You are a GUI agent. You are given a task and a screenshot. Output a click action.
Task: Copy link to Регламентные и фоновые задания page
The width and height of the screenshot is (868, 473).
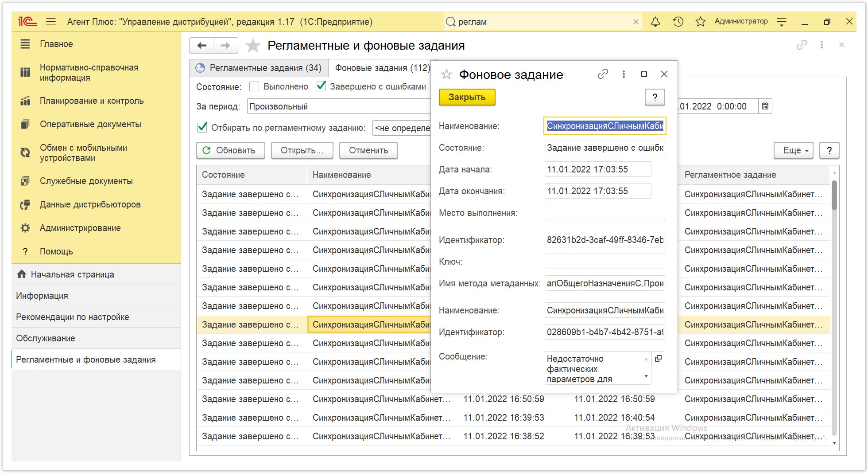[802, 45]
